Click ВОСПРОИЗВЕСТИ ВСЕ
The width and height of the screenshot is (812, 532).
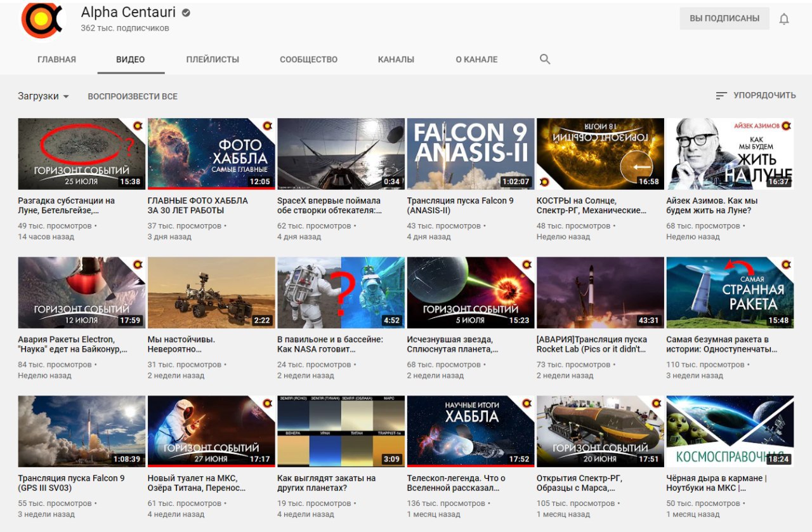(133, 96)
